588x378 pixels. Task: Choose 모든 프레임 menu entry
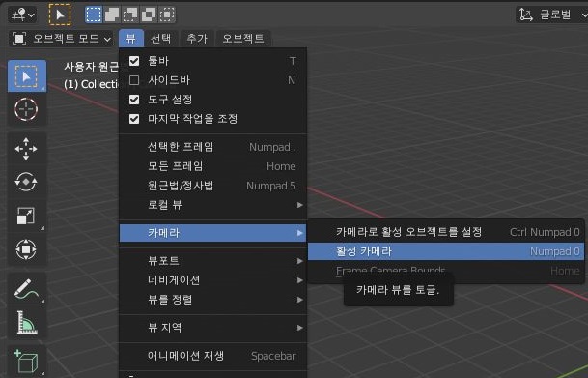(x=213, y=166)
